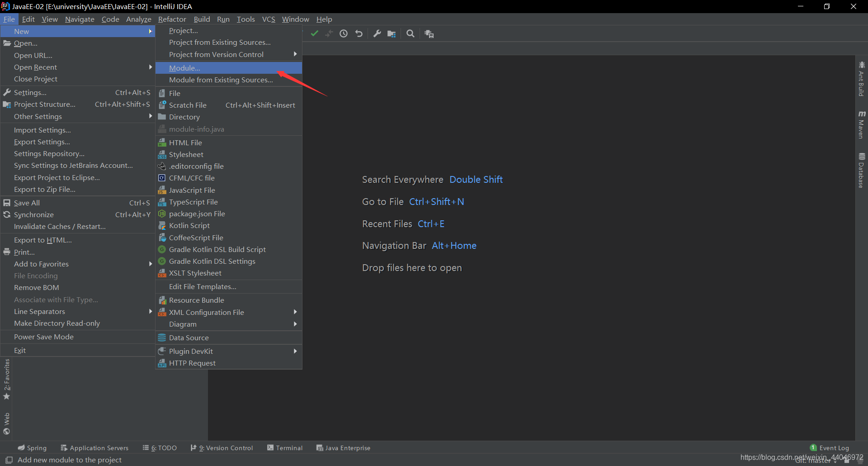The width and height of the screenshot is (868, 466).
Task: Select Gradle Kotlin DSL Build Script
Action: pyautogui.click(x=229, y=249)
